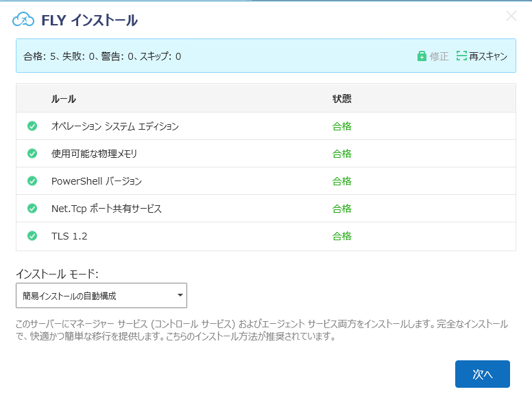Click green check icon for PowerShell バージョン
Image resolution: width=532 pixels, height=396 pixels.
pyautogui.click(x=32, y=181)
